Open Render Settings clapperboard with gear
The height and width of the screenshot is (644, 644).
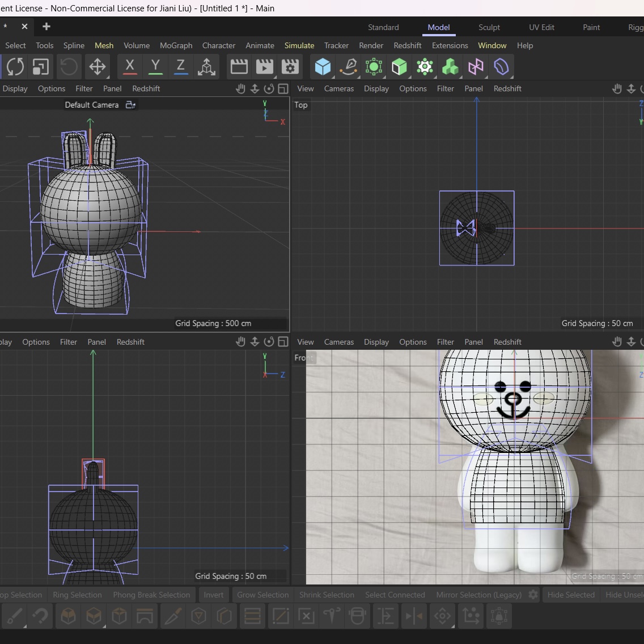290,66
